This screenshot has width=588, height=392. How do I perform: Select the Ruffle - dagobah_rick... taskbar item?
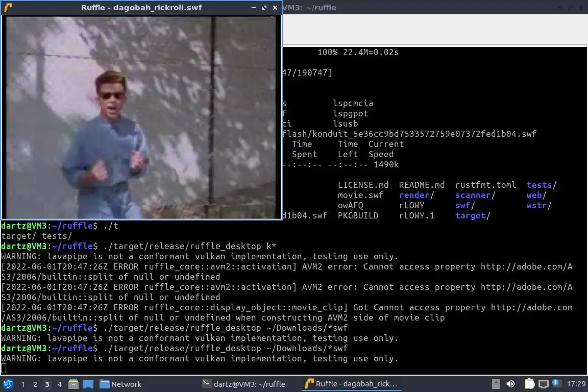(x=351, y=384)
